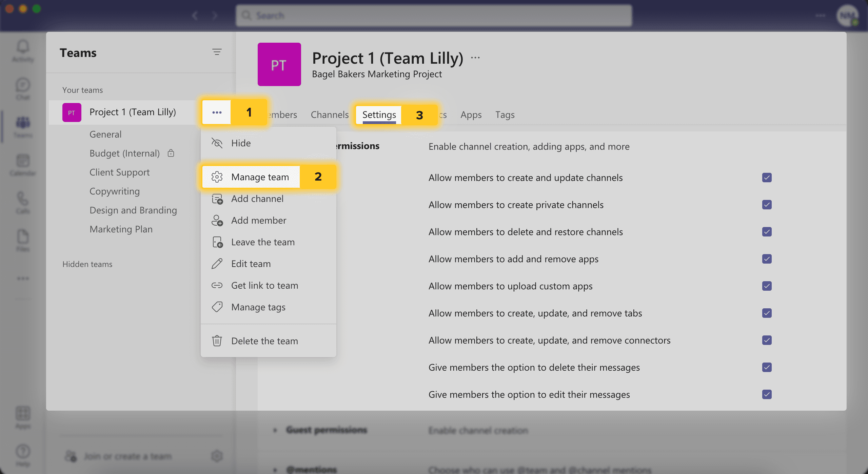
Task: Switch to the Channels tab
Action: [330, 114]
